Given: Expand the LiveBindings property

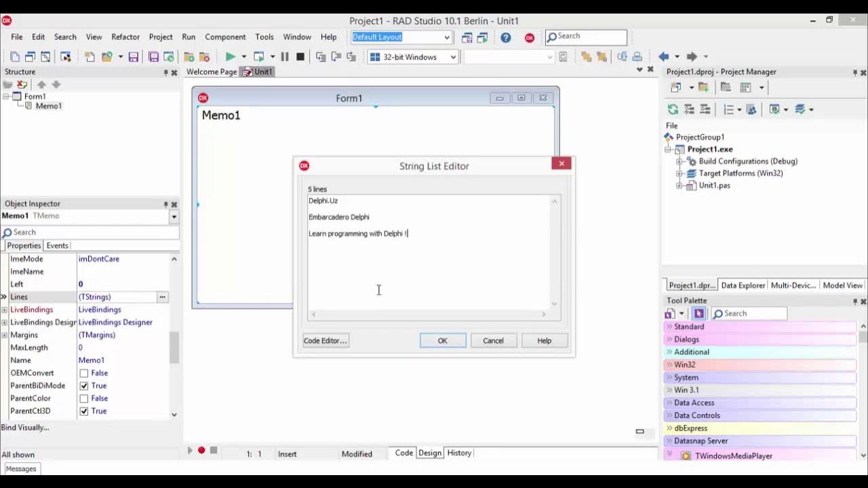Looking at the screenshot, I should (x=5, y=310).
